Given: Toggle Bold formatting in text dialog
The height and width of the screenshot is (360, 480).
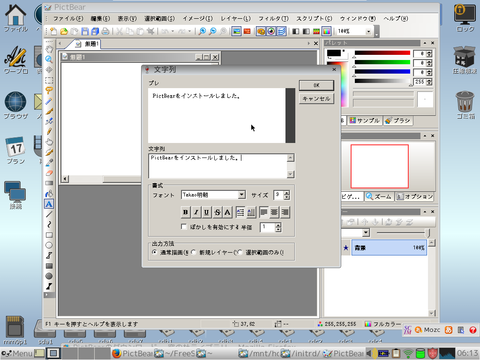Looking at the screenshot, I should [x=185, y=212].
